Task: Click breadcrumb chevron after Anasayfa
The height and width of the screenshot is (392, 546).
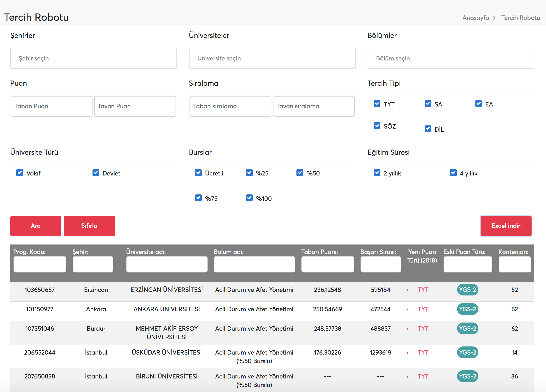Action: point(494,18)
